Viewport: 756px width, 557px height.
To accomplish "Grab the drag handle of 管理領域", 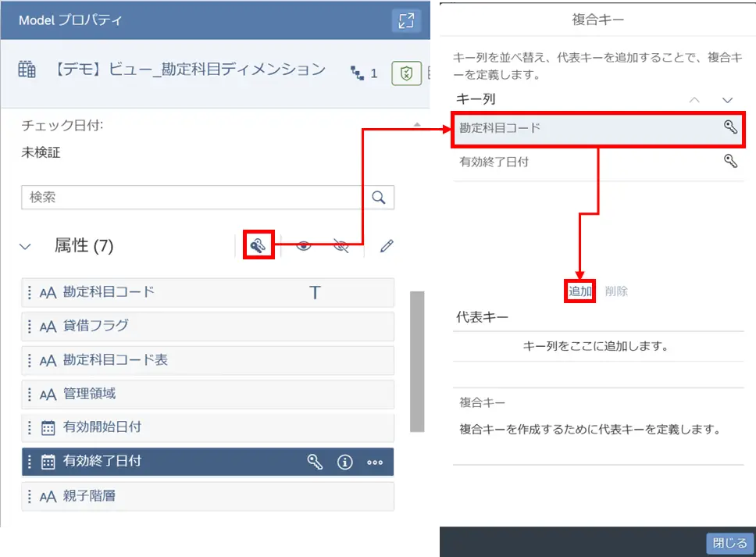I will [x=30, y=395].
